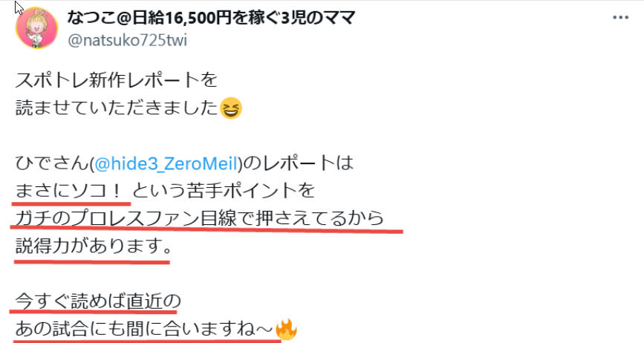Click the laughing face emoji
Image resolution: width=644 pixels, height=343 pixels.
click(231, 108)
